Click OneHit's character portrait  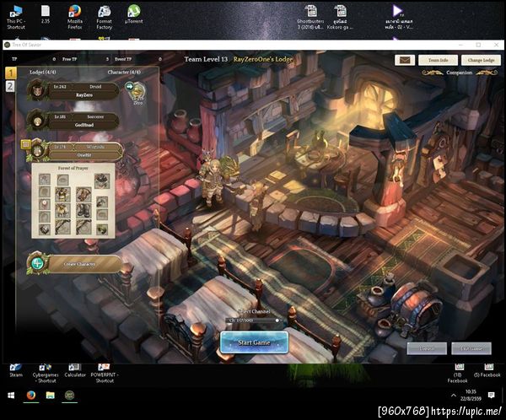[37, 151]
